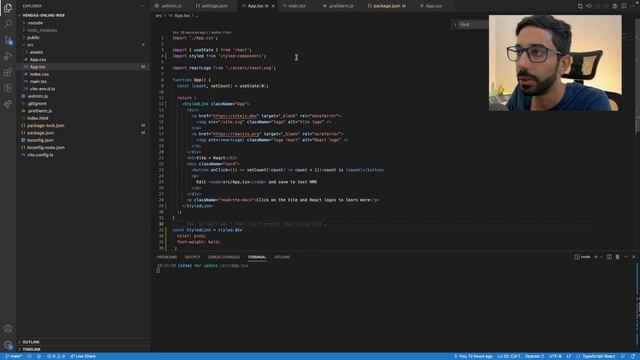Open the Search view in activity bar

pyautogui.click(x=8, y=24)
